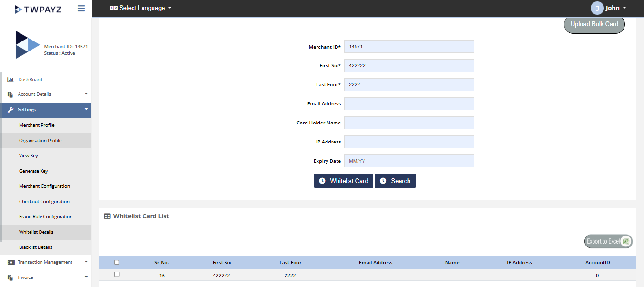Click the Expiry Date MM/YY field

409,161
